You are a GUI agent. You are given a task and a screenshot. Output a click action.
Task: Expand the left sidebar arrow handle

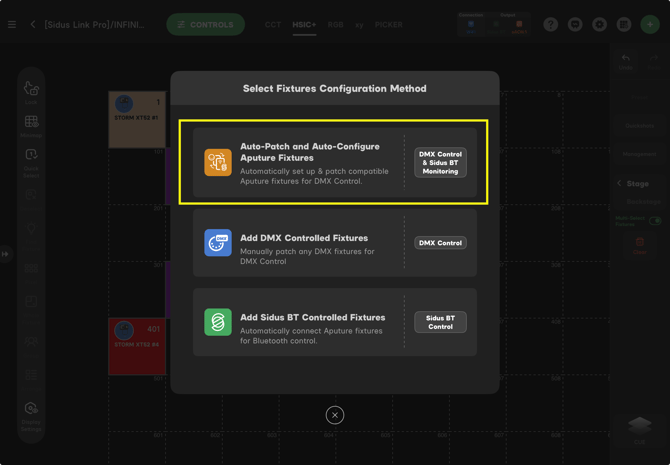[x=5, y=254]
